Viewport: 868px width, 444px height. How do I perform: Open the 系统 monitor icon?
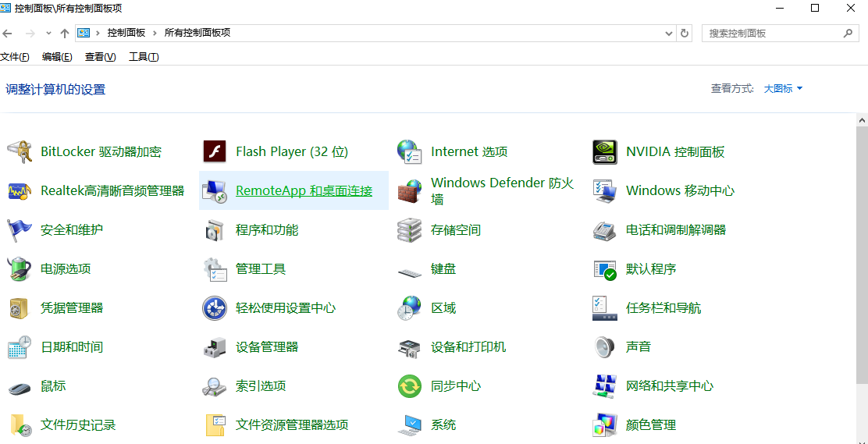pos(411,425)
